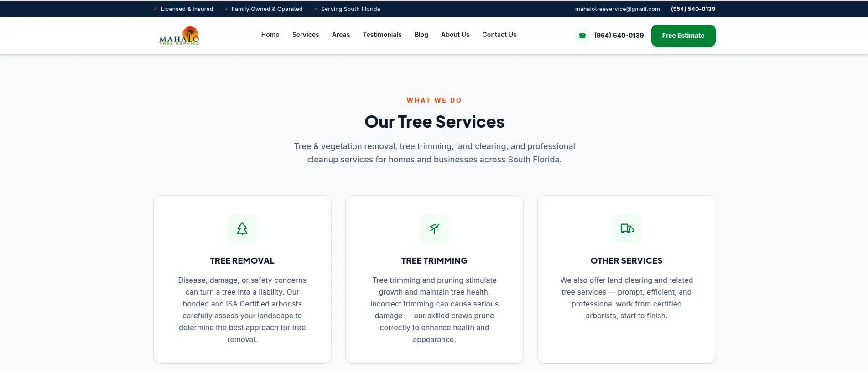The width and height of the screenshot is (868, 373).
Task: Click the Other Services description paragraph
Action: 627,298
